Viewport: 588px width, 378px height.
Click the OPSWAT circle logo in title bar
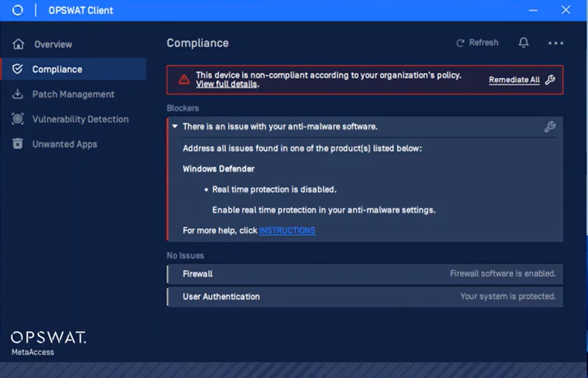tap(17, 10)
